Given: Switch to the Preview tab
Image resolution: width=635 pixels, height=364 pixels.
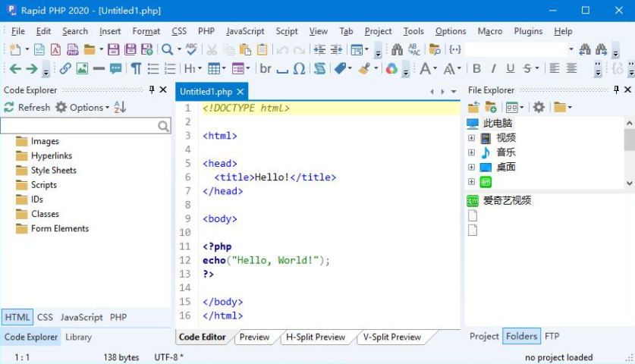Looking at the screenshot, I should point(254,337).
